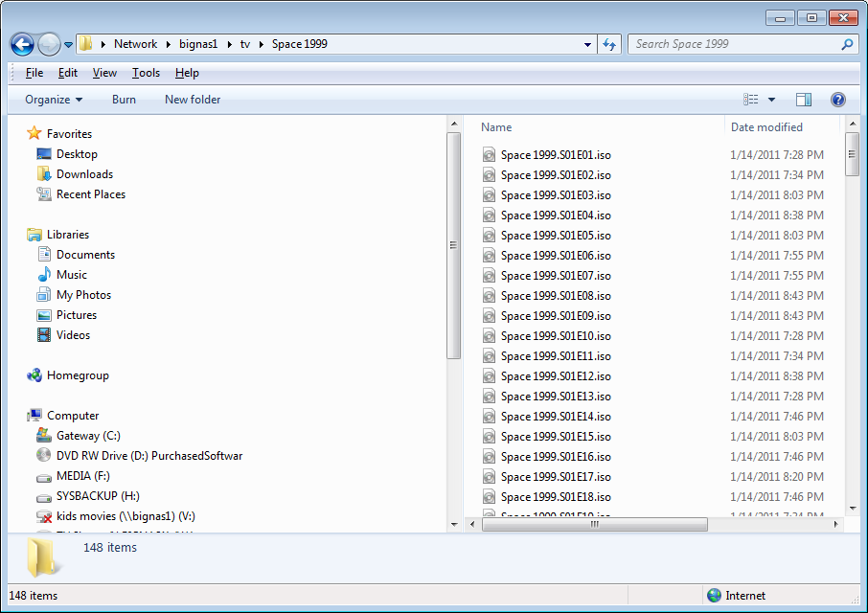This screenshot has height=613, width=868.
Task: Select Favorites in navigation pane
Action: click(69, 134)
